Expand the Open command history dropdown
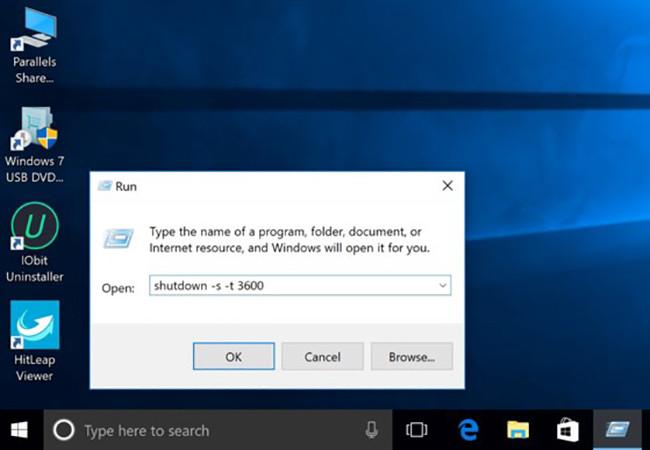 [x=442, y=286]
